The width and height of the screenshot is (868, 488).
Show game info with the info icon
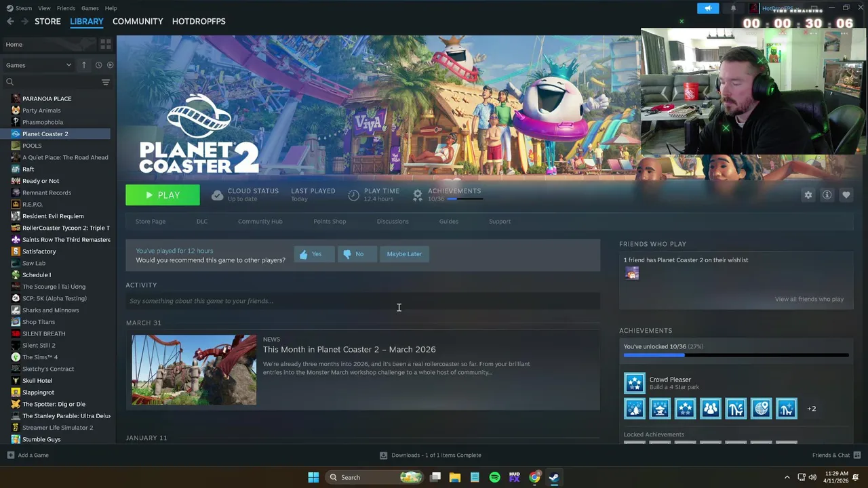827,195
